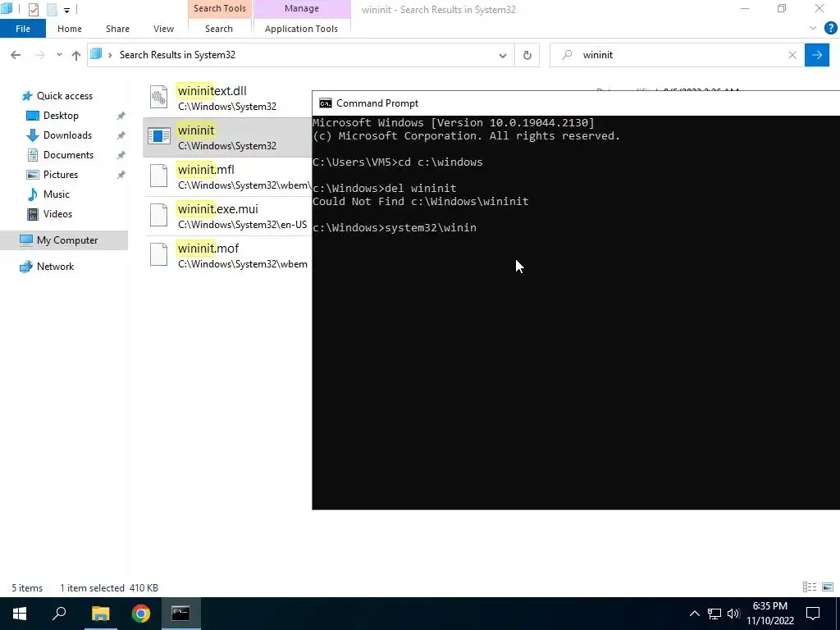Select the wininitext.dll file icon
This screenshot has width=840, height=630.
click(x=158, y=97)
